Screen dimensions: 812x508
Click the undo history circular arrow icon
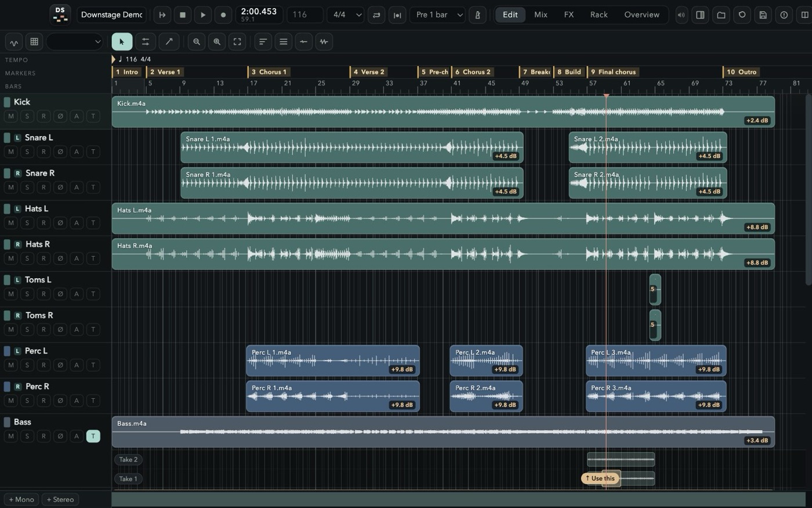742,15
